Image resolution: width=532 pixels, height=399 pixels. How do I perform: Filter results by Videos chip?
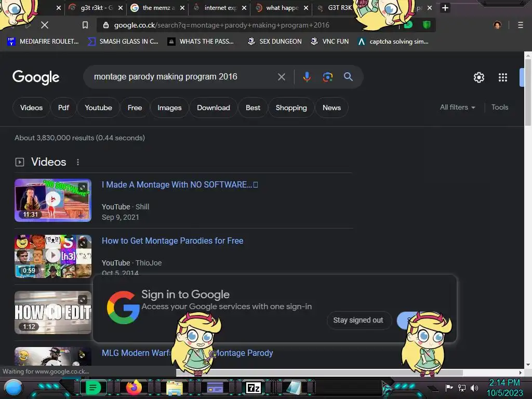pos(31,108)
